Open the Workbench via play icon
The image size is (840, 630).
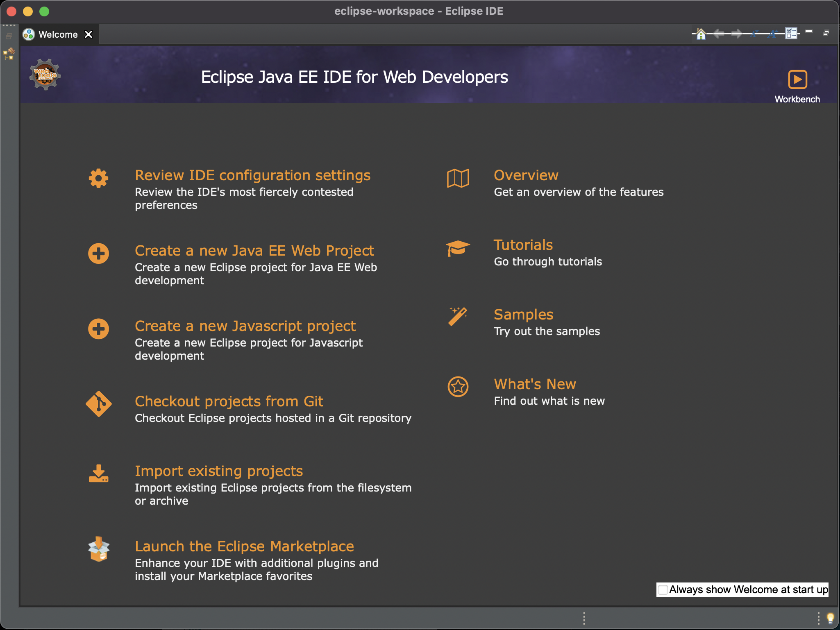(797, 79)
